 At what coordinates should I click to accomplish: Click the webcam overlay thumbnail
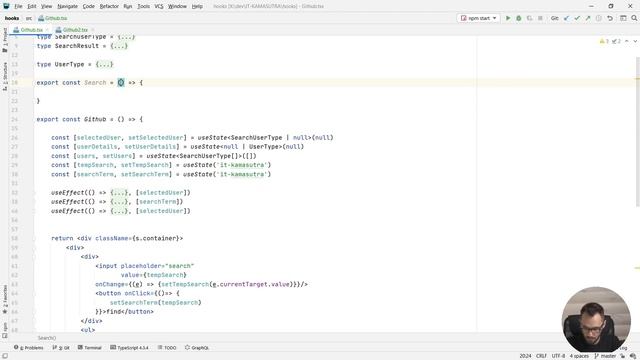click(596, 319)
